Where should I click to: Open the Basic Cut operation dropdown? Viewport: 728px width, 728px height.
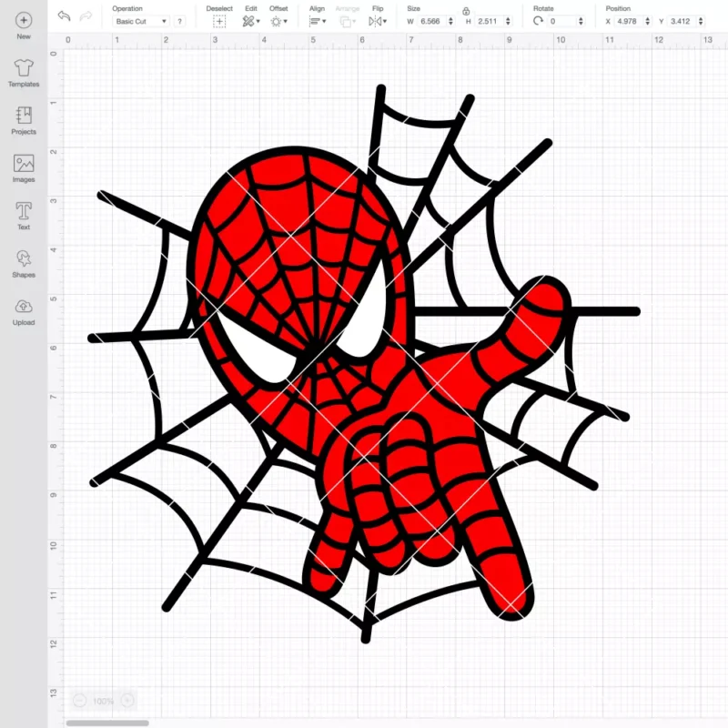pyautogui.click(x=140, y=21)
